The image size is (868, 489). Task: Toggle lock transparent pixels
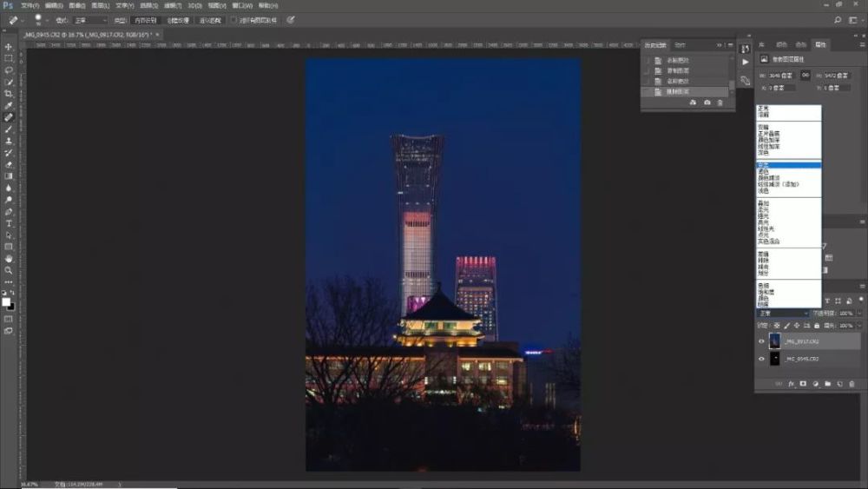pos(777,326)
